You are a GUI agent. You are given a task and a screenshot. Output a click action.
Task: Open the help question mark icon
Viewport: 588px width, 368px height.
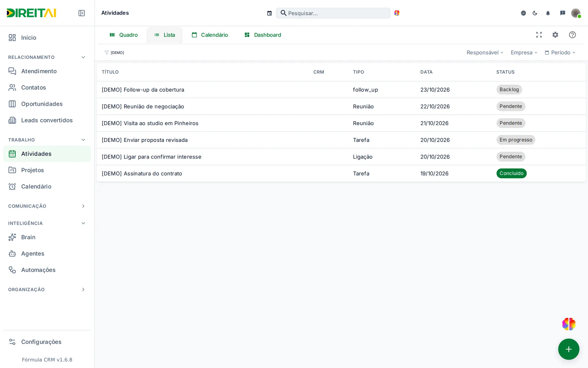(572, 35)
